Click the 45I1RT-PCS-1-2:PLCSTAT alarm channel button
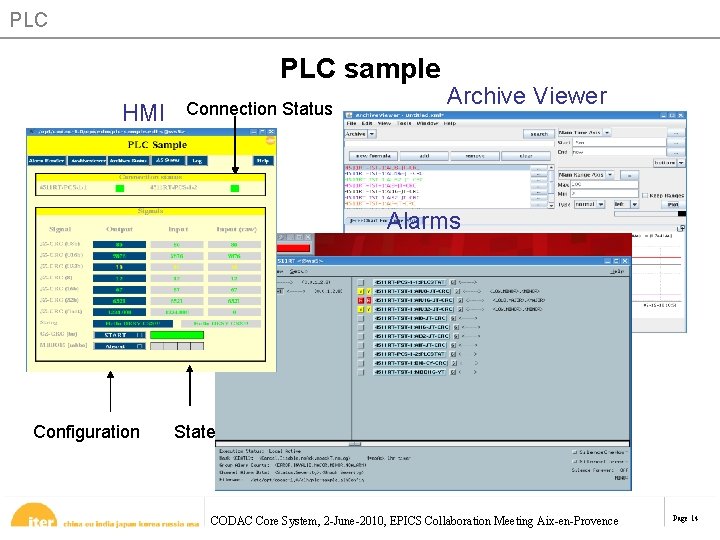This screenshot has width=720, height=540. [x=410, y=354]
